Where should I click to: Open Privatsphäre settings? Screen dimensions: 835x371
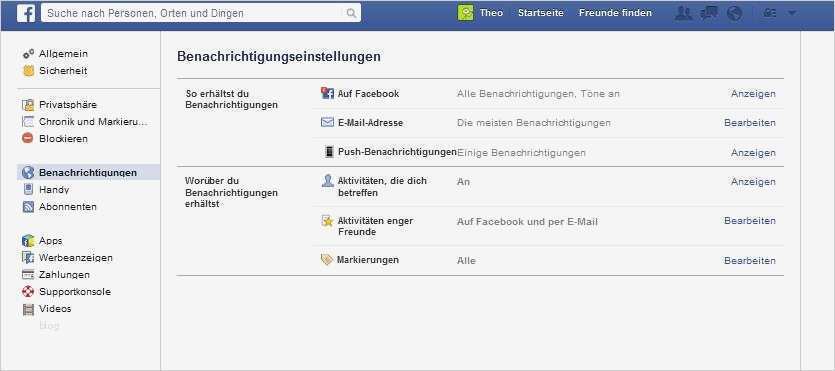tap(68, 105)
